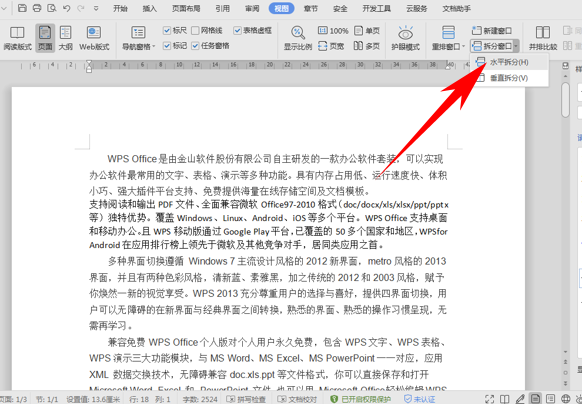This screenshot has width=583, height=404.
Task: Click the scrollbar up arrow
Action: click(x=566, y=76)
